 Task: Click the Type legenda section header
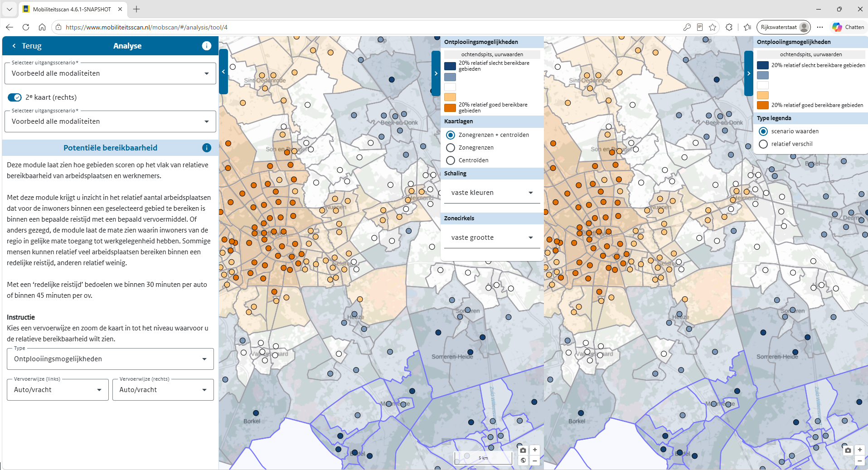(810, 118)
